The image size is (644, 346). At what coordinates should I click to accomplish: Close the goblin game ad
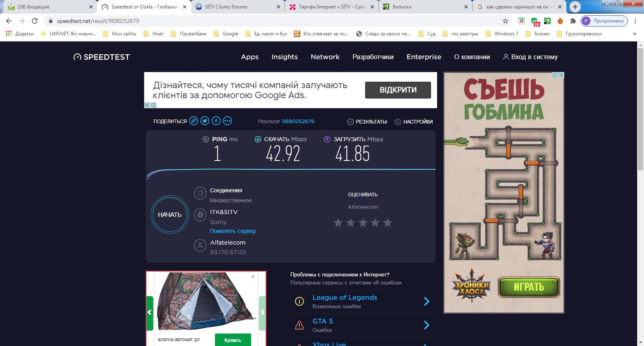click(x=561, y=75)
